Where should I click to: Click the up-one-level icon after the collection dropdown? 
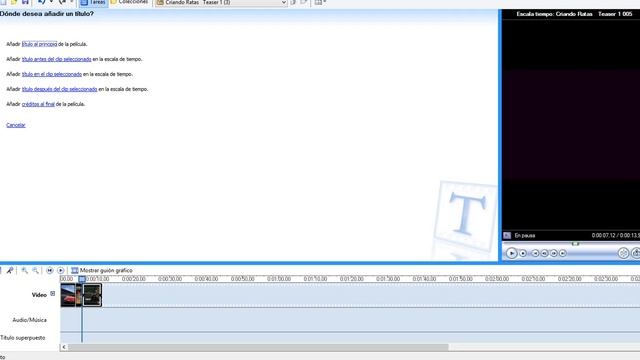pyautogui.click(x=293, y=2)
